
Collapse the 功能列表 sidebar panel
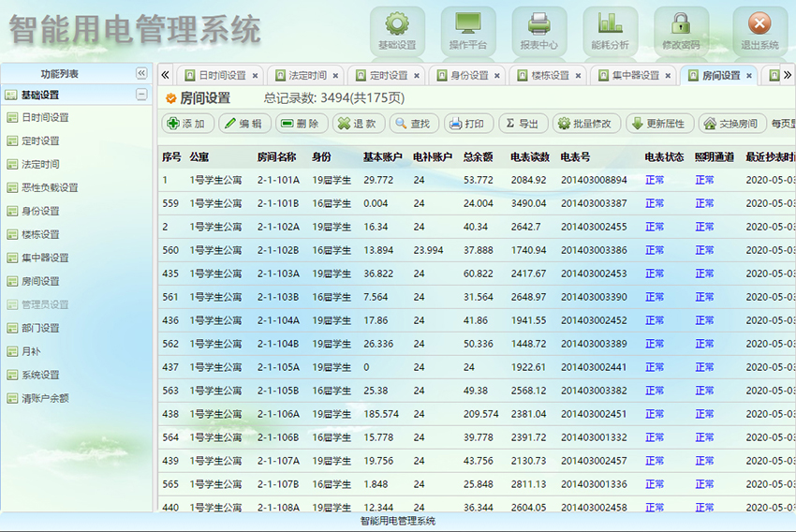(141, 73)
